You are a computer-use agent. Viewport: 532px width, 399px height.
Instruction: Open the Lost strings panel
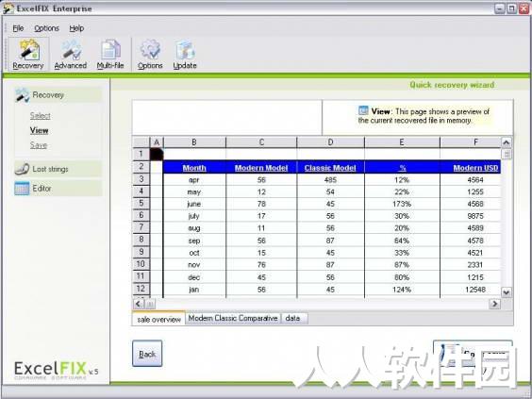(58, 169)
